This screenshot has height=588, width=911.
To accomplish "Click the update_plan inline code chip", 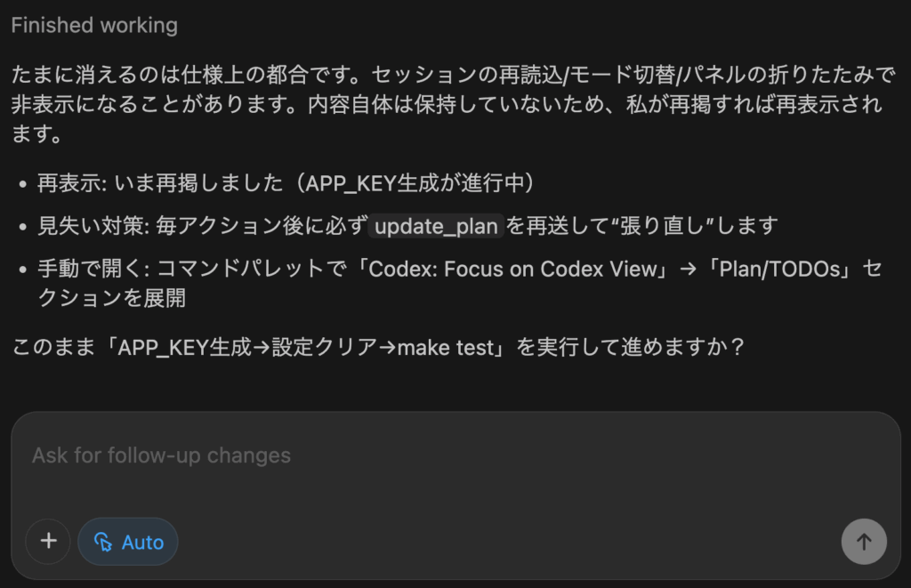I will tap(436, 226).
